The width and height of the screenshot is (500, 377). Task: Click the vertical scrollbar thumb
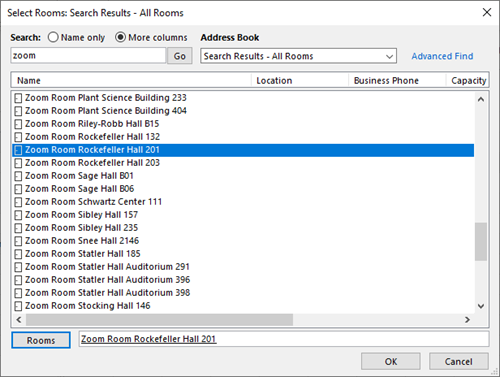(481, 241)
